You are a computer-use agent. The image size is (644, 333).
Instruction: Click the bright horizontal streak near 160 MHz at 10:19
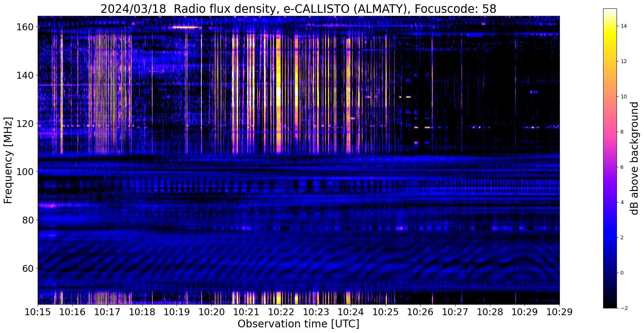pyautogui.click(x=185, y=27)
